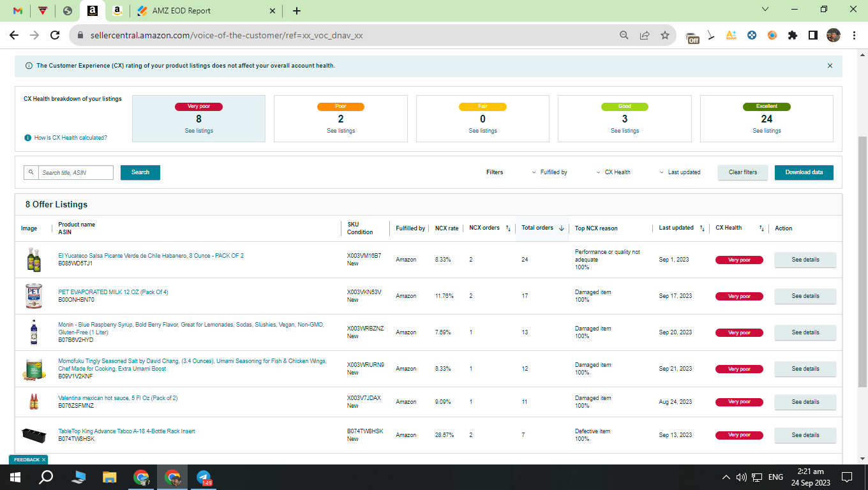Open TableTop King 4-Bottle Rack Insert link
The image size is (868, 490).
click(x=126, y=431)
